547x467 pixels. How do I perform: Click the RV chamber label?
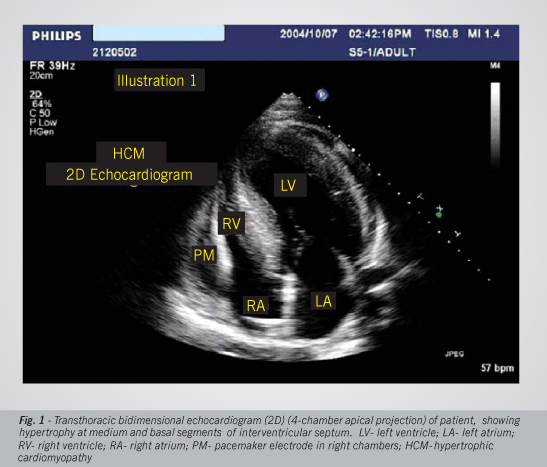(231, 224)
